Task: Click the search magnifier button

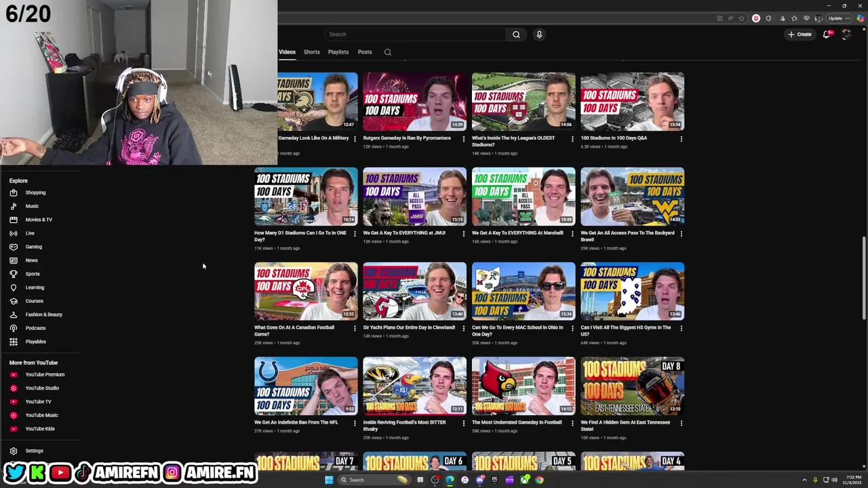Action: [x=516, y=35]
